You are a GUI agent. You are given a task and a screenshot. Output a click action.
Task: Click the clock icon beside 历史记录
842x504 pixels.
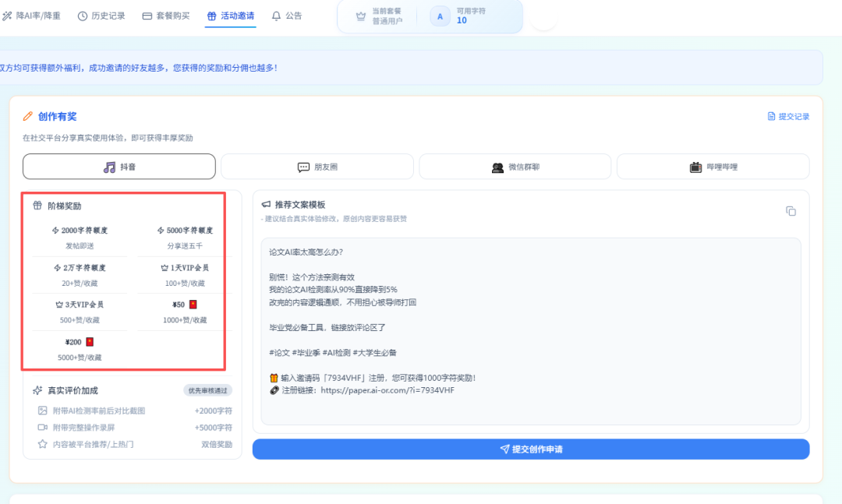(x=82, y=16)
